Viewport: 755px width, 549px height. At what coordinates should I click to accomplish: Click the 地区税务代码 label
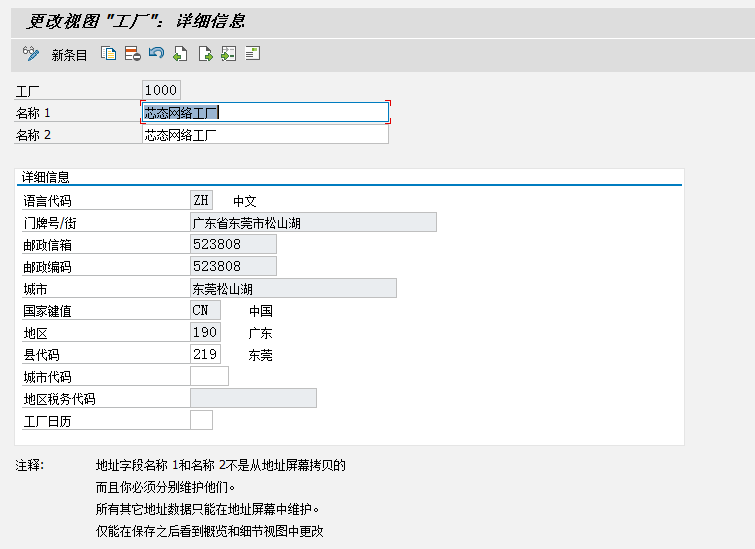tap(59, 399)
